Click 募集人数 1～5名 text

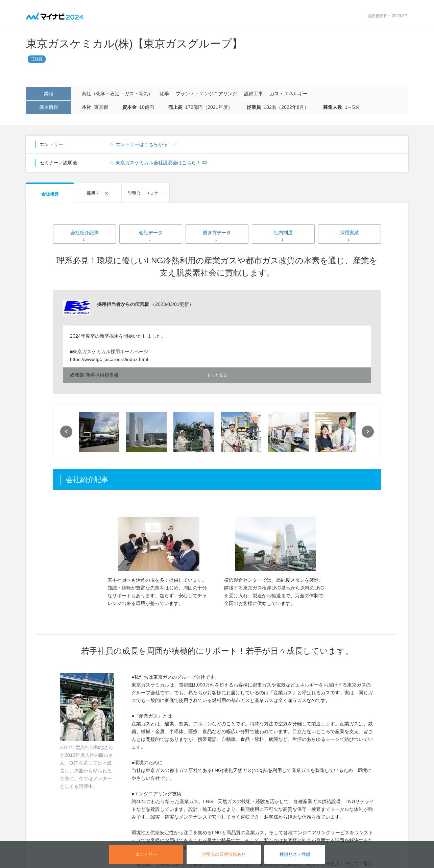pyautogui.click(x=341, y=107)
